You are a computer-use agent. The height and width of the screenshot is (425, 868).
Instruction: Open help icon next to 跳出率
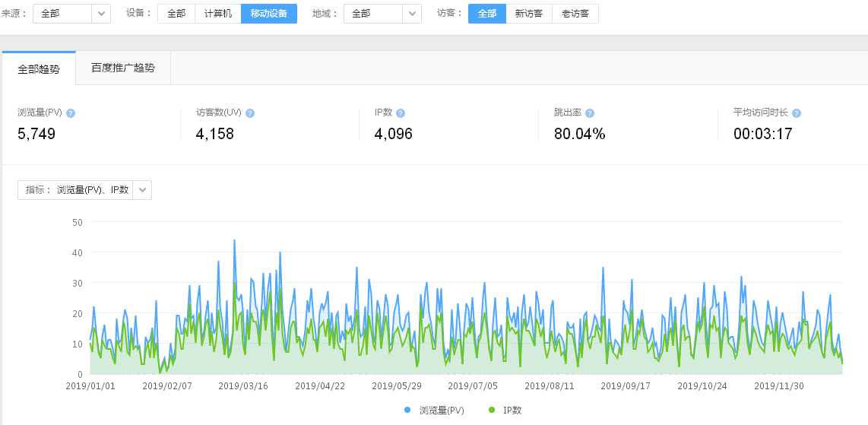tap(590, 113)
